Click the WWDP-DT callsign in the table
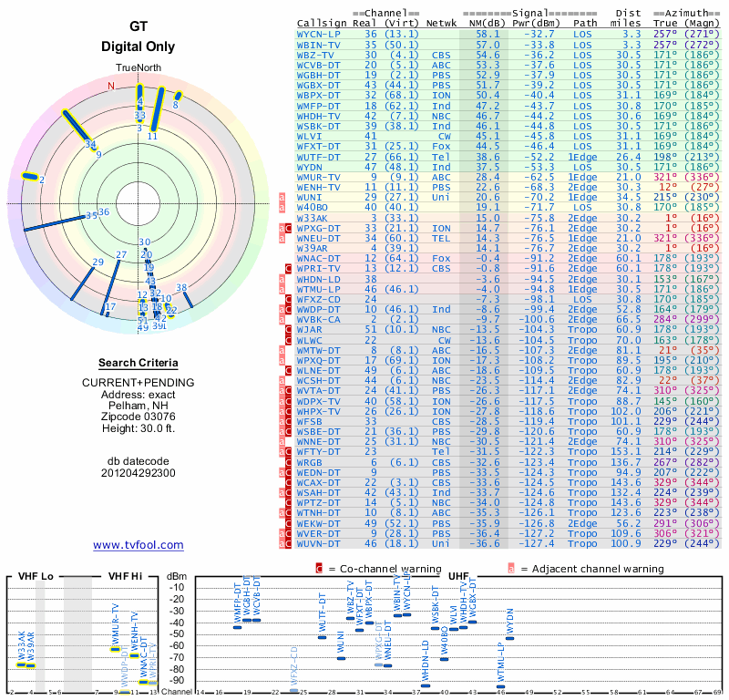The image size is (729, 700). [318, 310]
